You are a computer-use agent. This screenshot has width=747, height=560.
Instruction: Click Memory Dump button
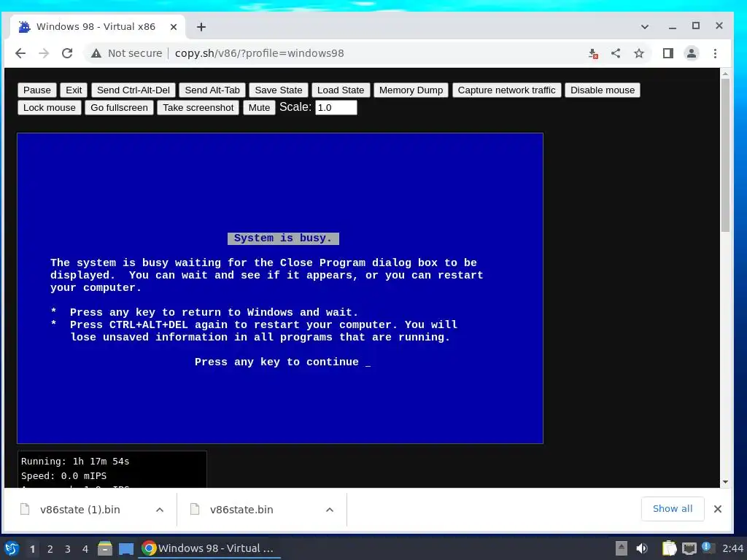[x=411, y=90]
